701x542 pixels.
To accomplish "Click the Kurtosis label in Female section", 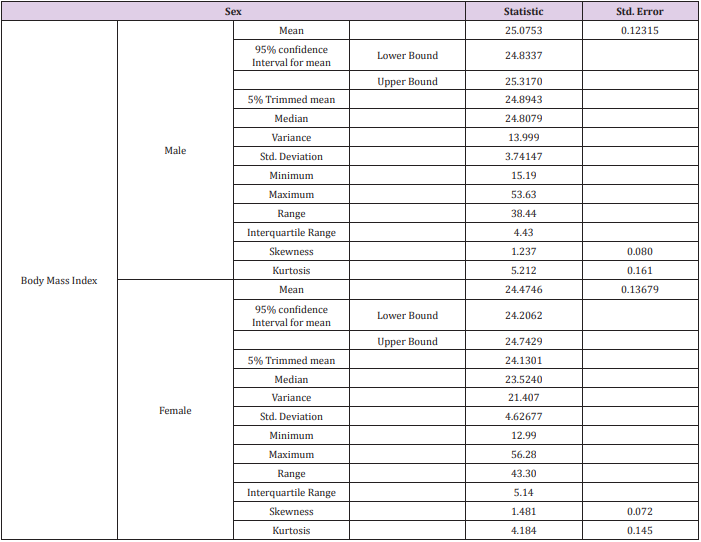I will tap(291, 530).
